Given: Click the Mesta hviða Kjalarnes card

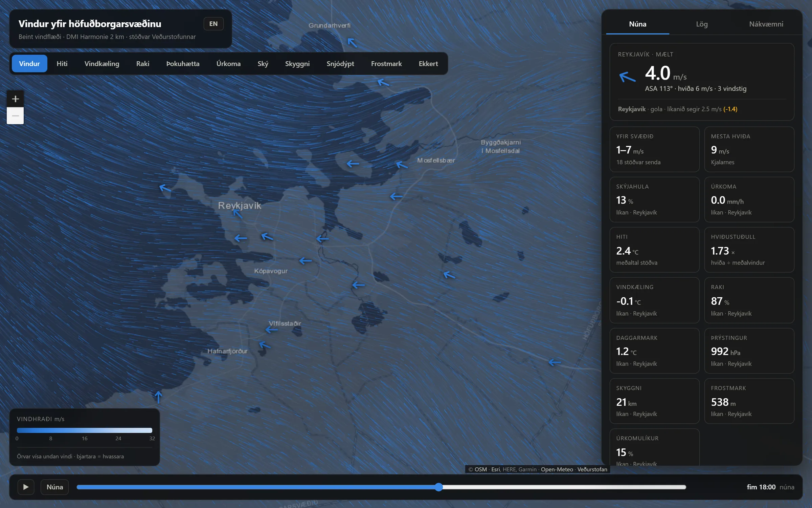Looking at the screenshot, I should pos(749,149).
